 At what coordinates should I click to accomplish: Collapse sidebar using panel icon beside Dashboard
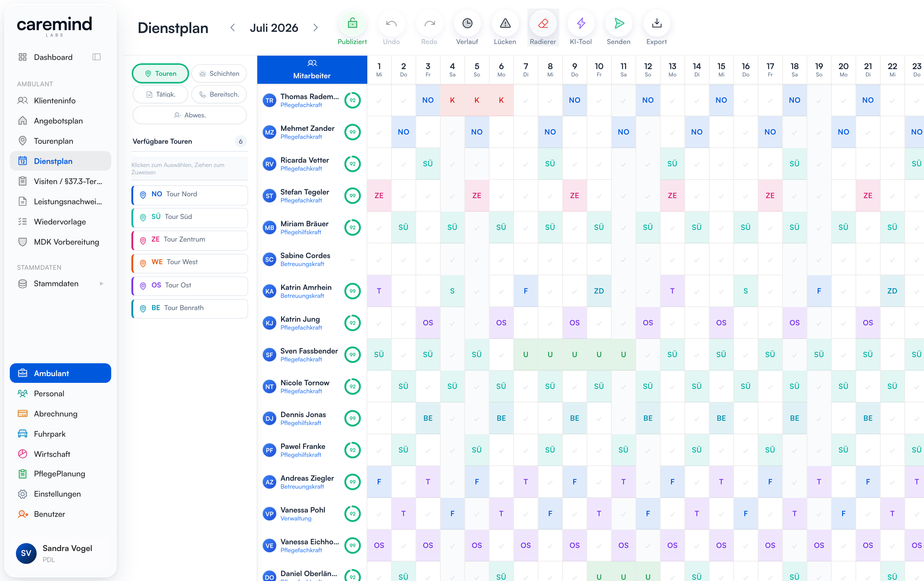(x=97, y=57)
